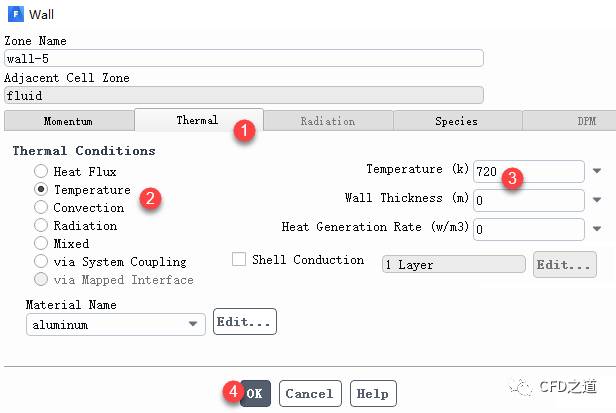Expand the Wall Thickness dropdown arrow
Screen dimensions: 616x413
pos(597,200)
